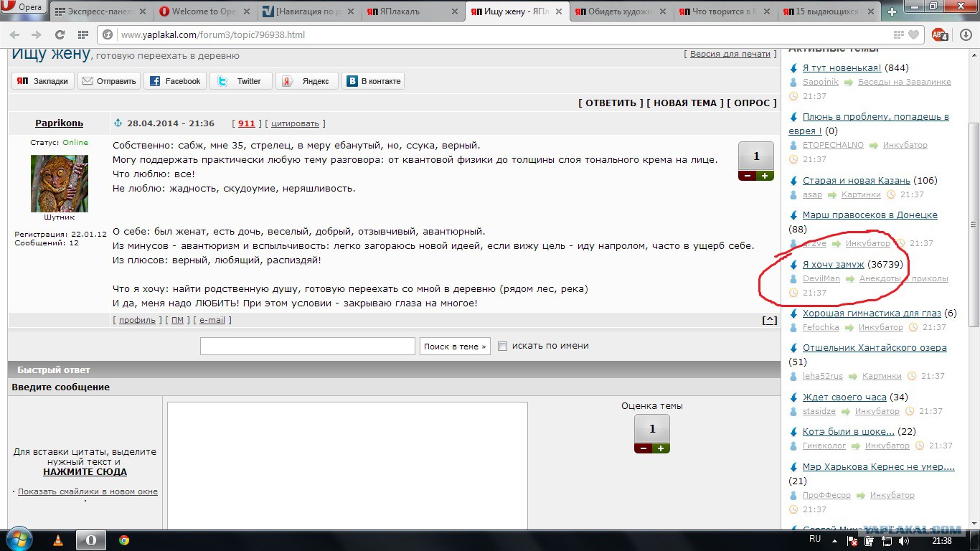This screenshot has height=551, width=980.
Task: Share the topic on Facebook
Action: click(x=175, y=81)
